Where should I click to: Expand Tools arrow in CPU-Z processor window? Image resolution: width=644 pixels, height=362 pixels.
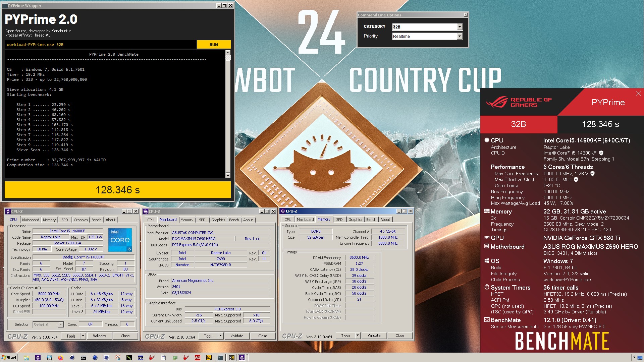coord(83,336)
